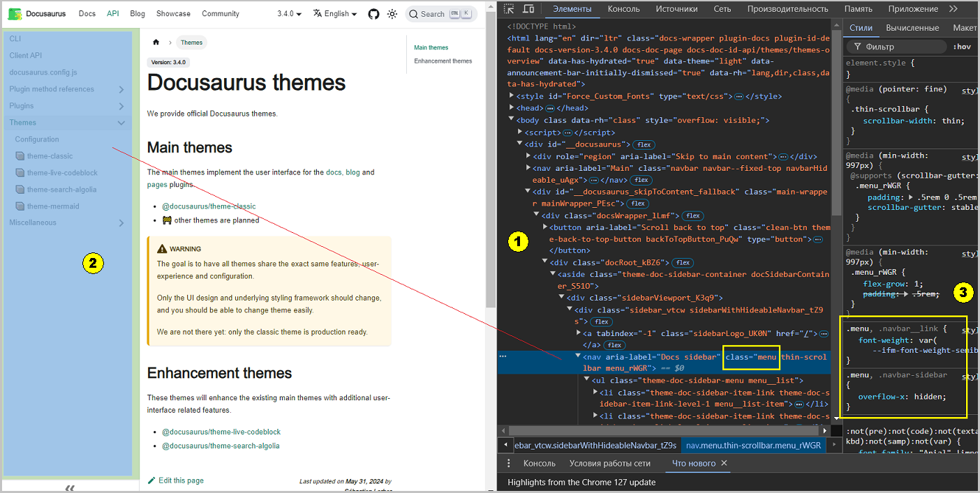Open the @docusaurus/theme-classic link

pos(209,206)
